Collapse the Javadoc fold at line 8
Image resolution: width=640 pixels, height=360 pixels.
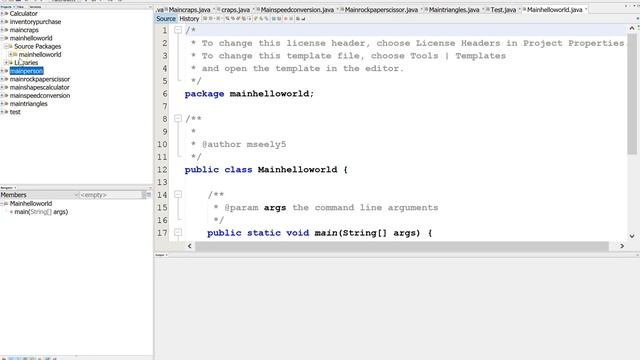[178, 118]
